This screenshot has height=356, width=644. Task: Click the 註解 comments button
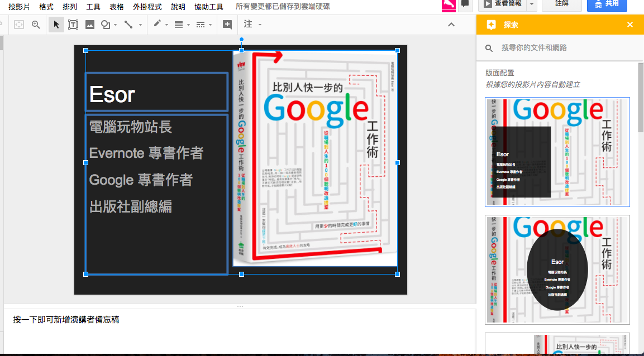click(561, 4)
